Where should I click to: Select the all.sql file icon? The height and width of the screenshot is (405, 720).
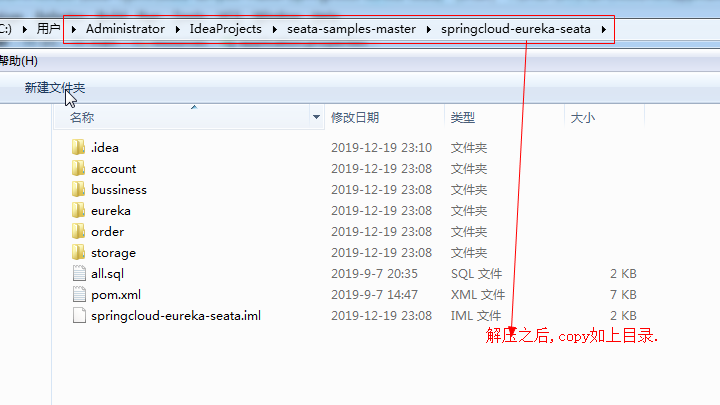pos(79,274)
